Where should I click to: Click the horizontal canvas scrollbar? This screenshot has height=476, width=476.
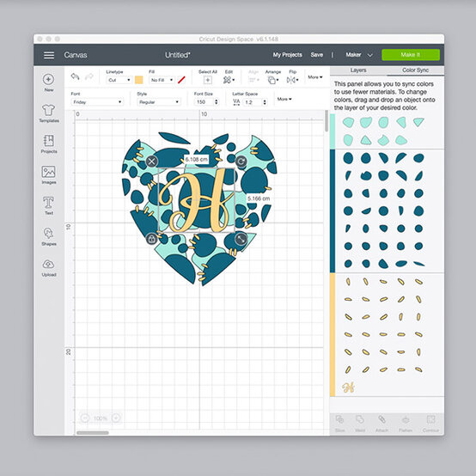click(93, 432)
